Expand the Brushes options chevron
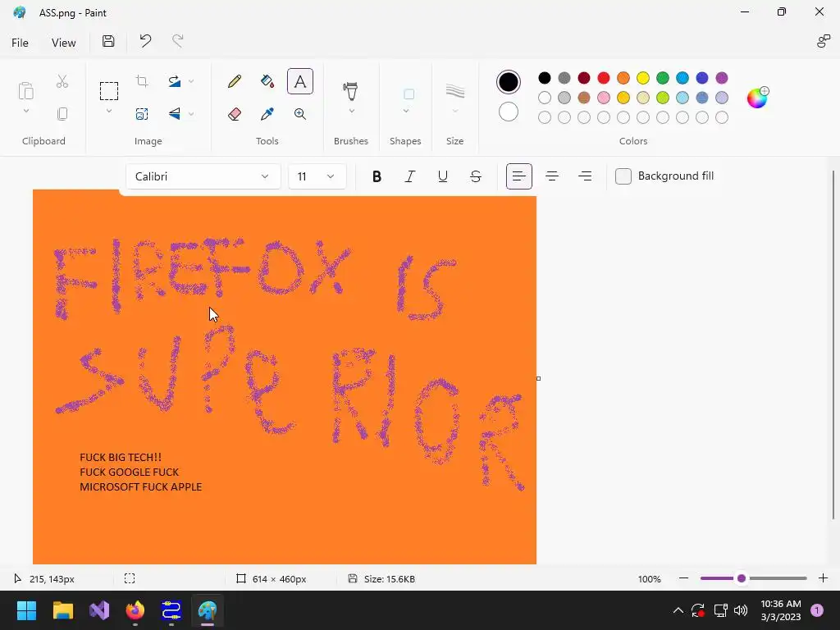This screenshot has height=630, width=840. tap(351, 111)
